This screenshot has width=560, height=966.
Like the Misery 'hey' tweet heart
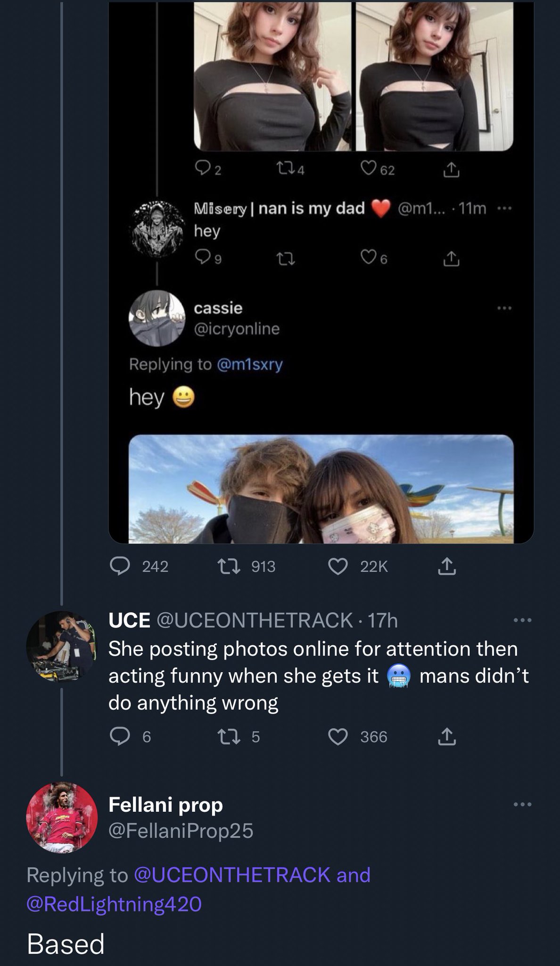tap(368, 258)
